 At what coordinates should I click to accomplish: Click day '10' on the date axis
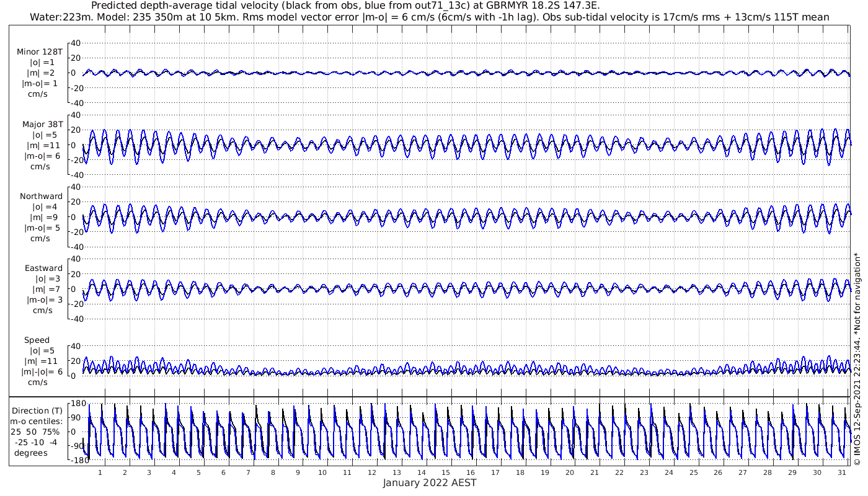pos(322,472)
